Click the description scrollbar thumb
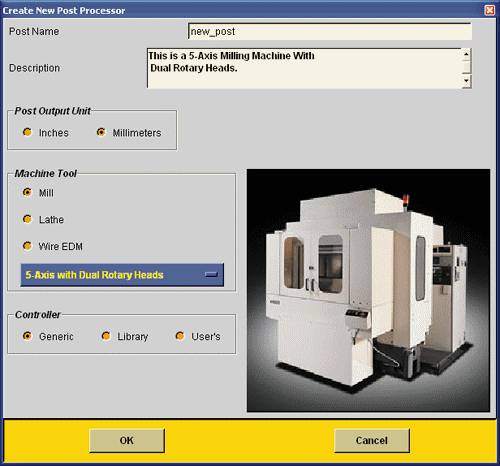Screen dimensions: 500x466 coord(467,67)
